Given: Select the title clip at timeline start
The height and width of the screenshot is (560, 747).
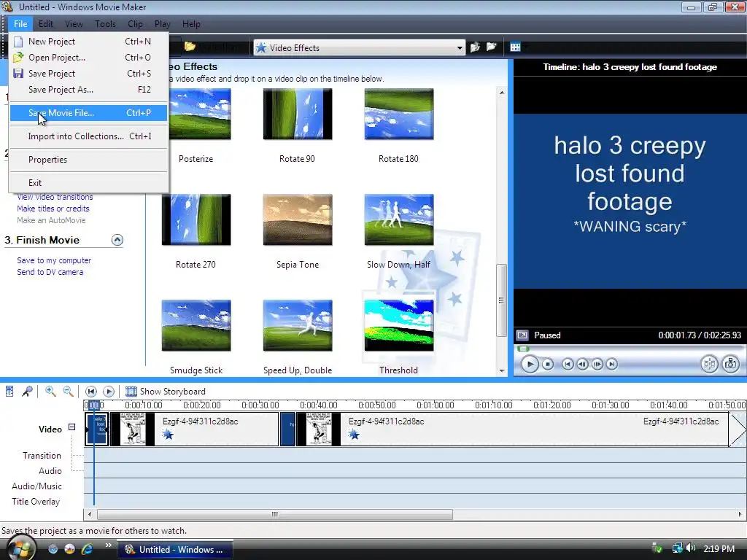Looking at the screenshot, I should (x=97, y=429).
